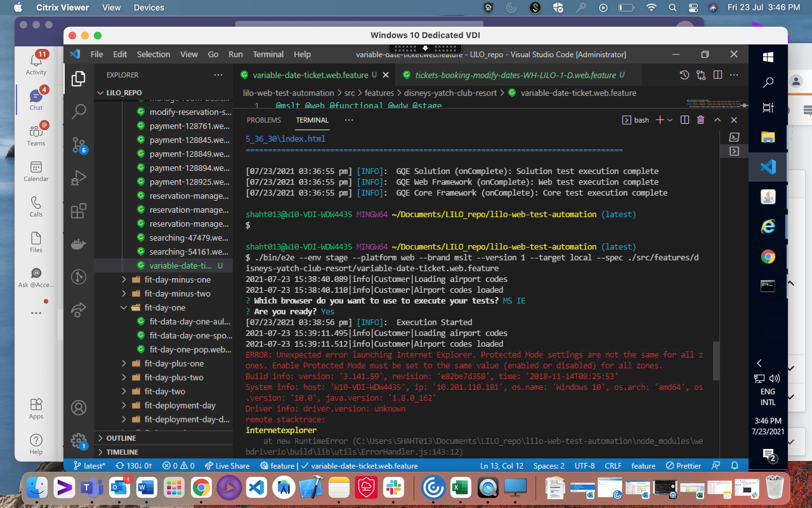Viewport: 812px width, 508px height.
Task: Open the Extensions view
Action: [79, 211]
